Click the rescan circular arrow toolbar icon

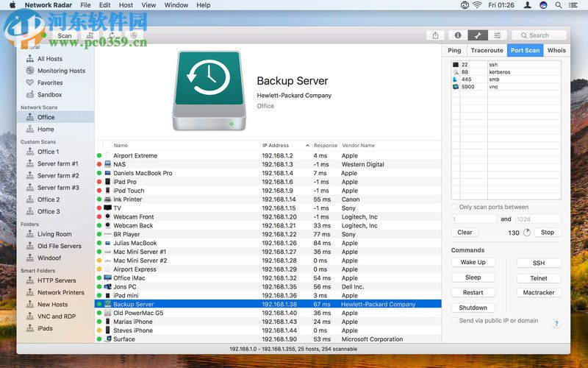click(112, 35)
